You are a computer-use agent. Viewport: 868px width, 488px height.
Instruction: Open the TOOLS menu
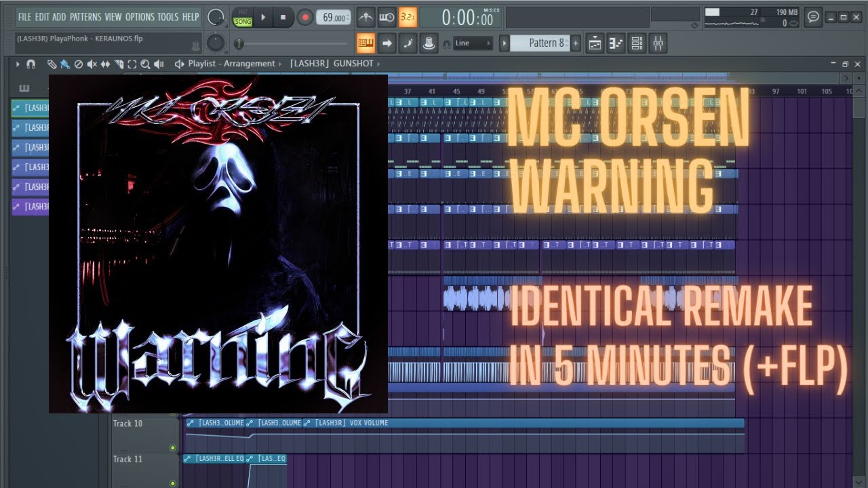pyautogui.click(x=168, y=17)
